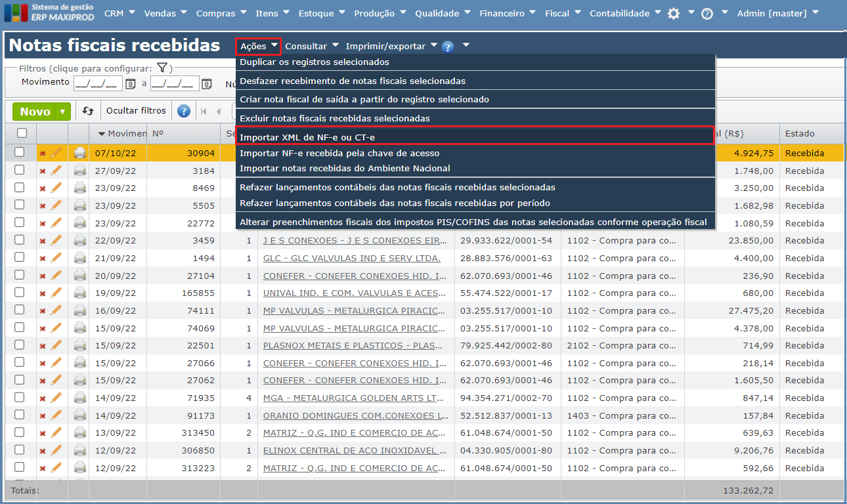Click the help question mark in top bar

pos(707,13)
